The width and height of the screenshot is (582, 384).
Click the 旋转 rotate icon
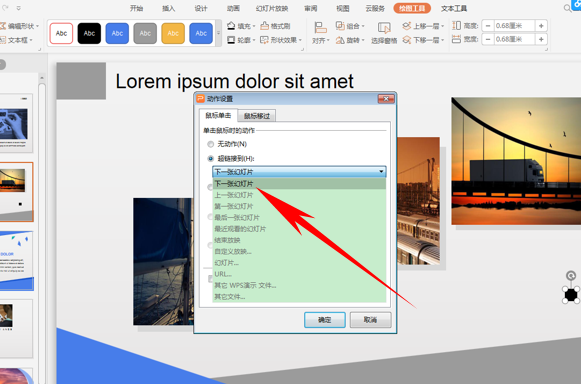[340, 40]
